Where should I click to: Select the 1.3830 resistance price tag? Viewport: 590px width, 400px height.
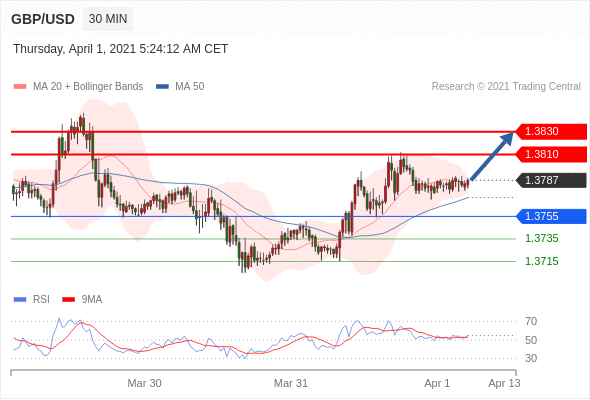pos(550,131)
